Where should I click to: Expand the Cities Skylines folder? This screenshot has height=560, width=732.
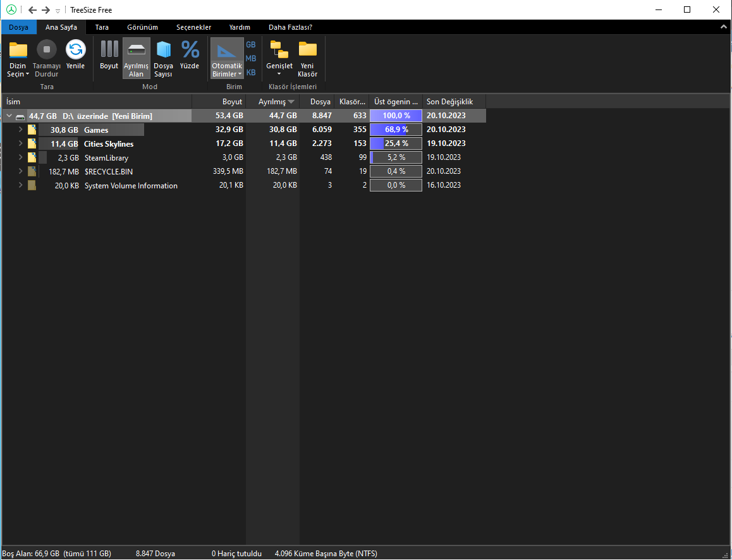20,143
